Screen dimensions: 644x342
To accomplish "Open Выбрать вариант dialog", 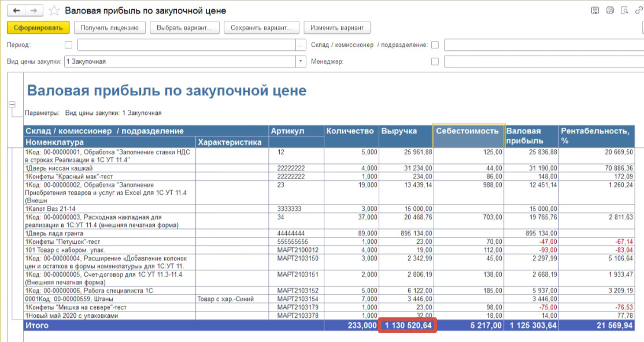I will 184,28.
